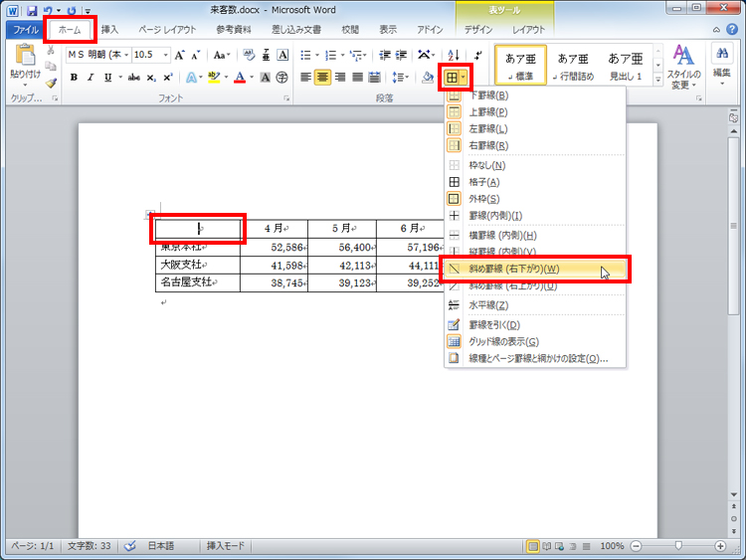This screenshot has width=746, height=560.
Task: Click the Superscript icon
Action: point(167,77)
